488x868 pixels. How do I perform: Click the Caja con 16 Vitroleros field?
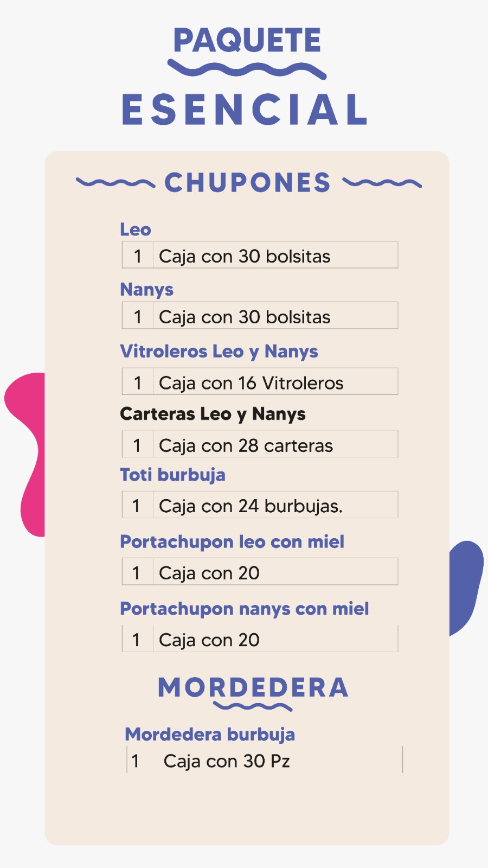260,382
